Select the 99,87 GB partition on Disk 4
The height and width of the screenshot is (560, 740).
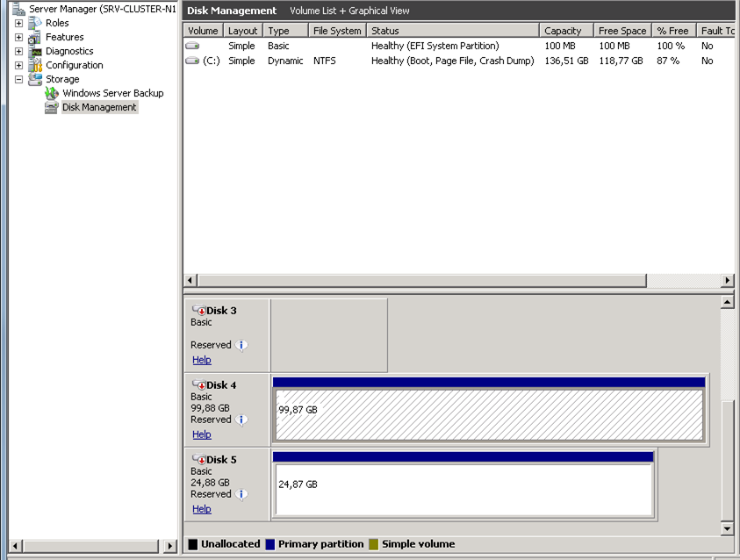(x=489, y=414)
